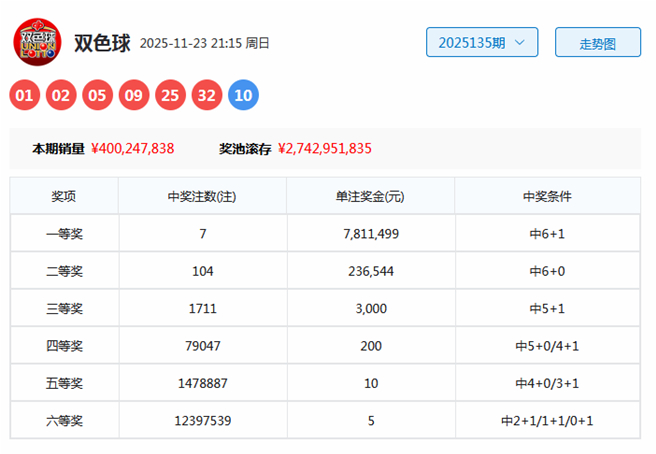This screenshot has height=454, width=656.
Task: Select the 二等奖 row label
Action: pos(64,271)
